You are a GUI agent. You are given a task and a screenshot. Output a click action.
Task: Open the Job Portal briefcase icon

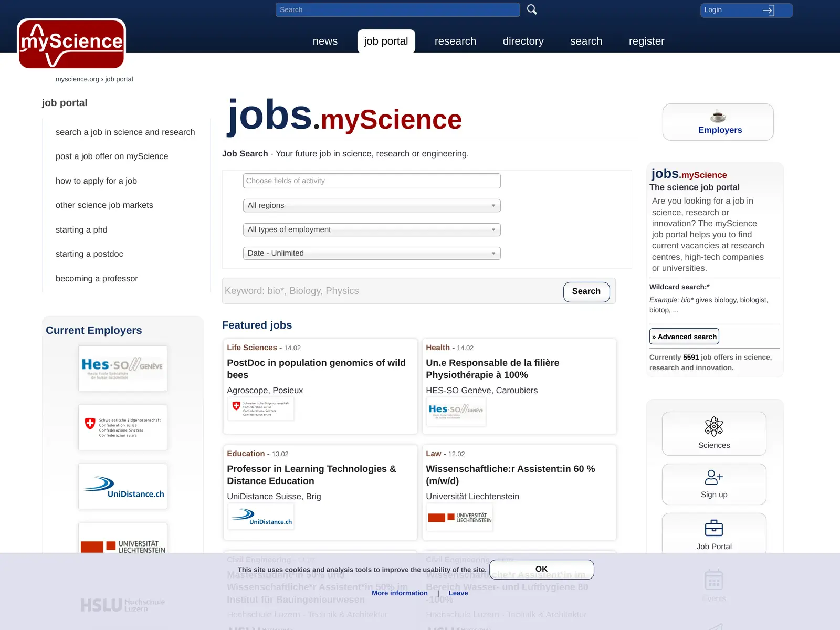click(714, 528)
